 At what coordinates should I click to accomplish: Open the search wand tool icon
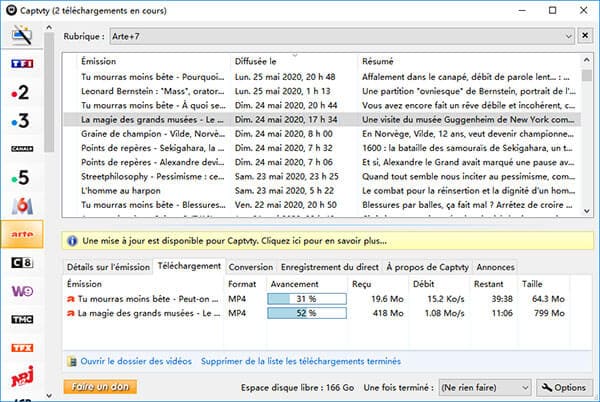22,35
